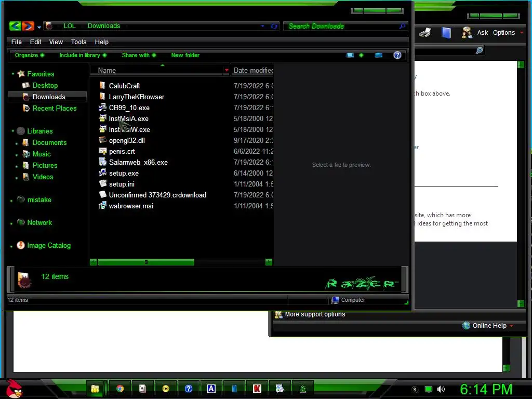Open the View menu
The image size is (532, 399).
(56, 42)
